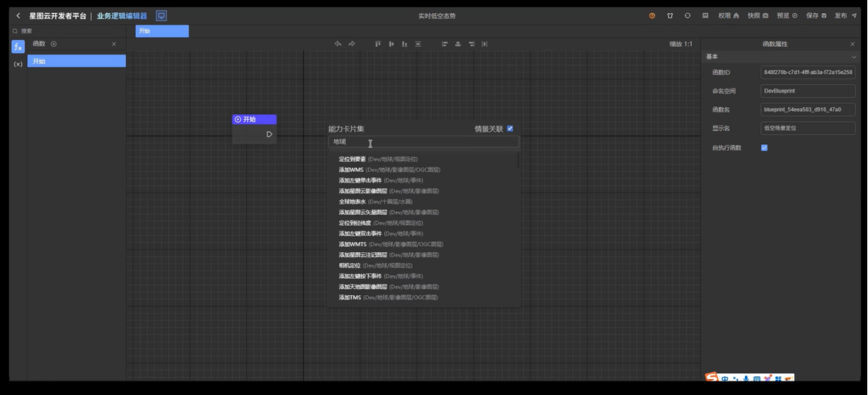
Task: Click the monitor icon next to 业务逻辑编辑器
Action: pos(161,15)
